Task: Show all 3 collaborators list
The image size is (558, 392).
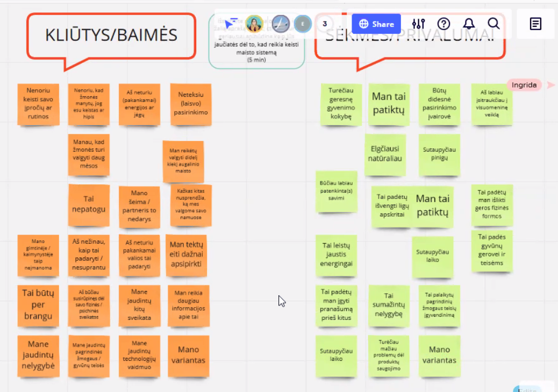Action: [x=325, y=24]
